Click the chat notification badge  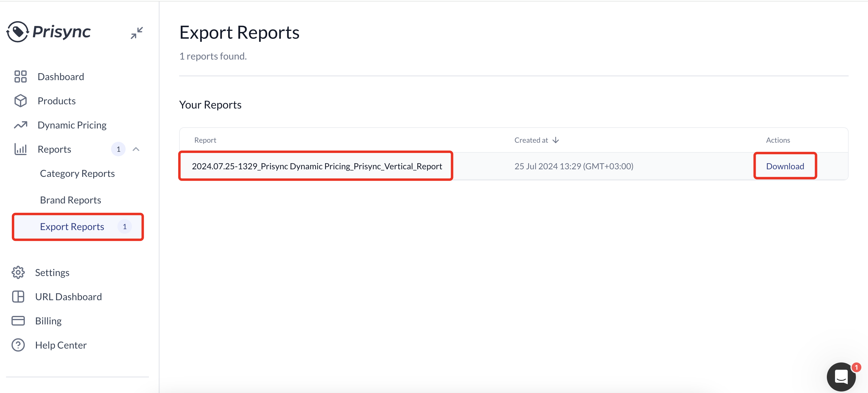[856, 367]
